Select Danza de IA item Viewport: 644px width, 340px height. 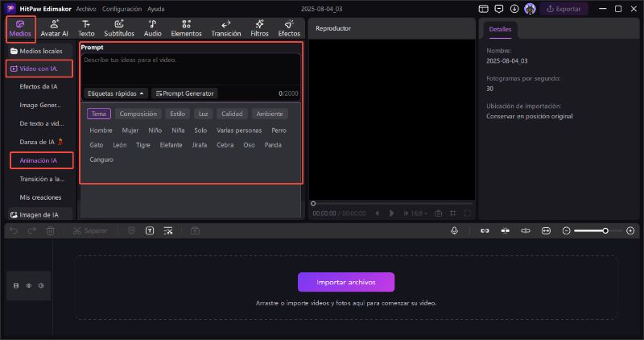(41, 142)
